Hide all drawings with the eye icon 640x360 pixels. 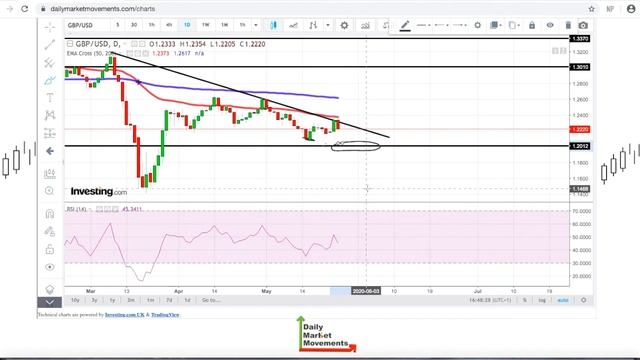click(x=50, y=267)
